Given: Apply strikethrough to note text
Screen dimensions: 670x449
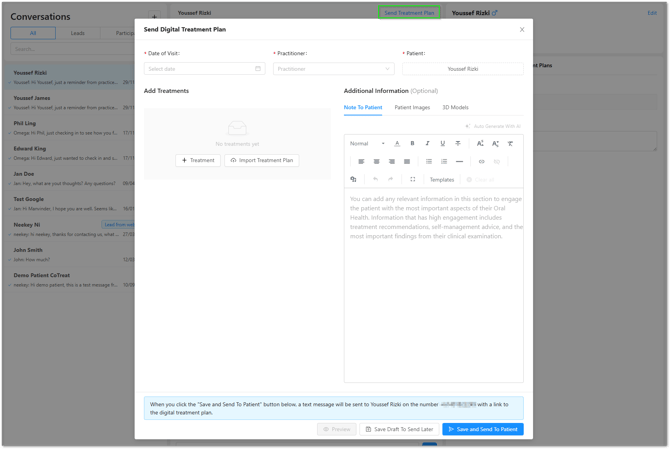Looking at the screenshot, I should click(458, 144).
